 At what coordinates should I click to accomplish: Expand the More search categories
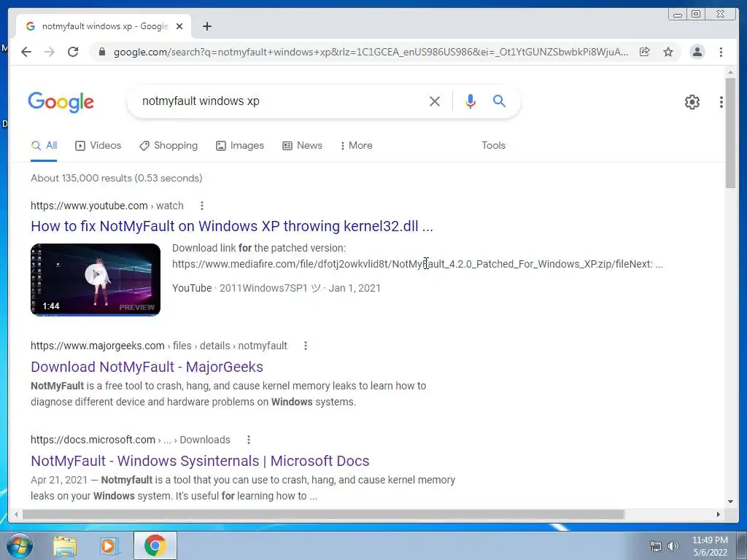click(356, 146)
